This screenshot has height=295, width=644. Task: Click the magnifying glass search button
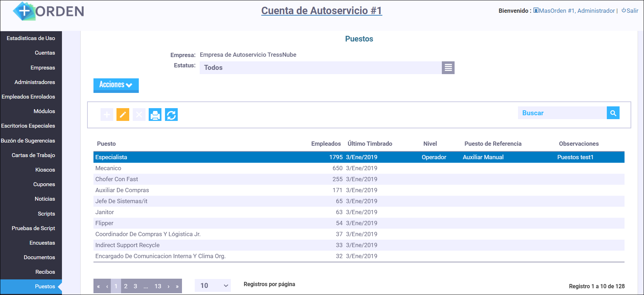pos(613,113)
